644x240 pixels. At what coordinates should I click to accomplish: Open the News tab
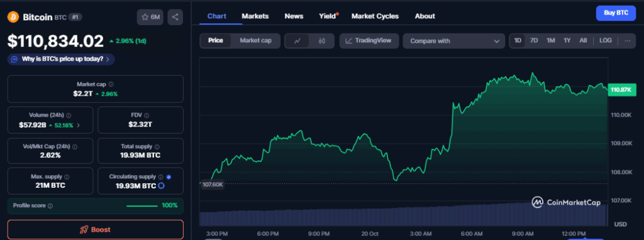pyautogui.click(x=294, y=16)
